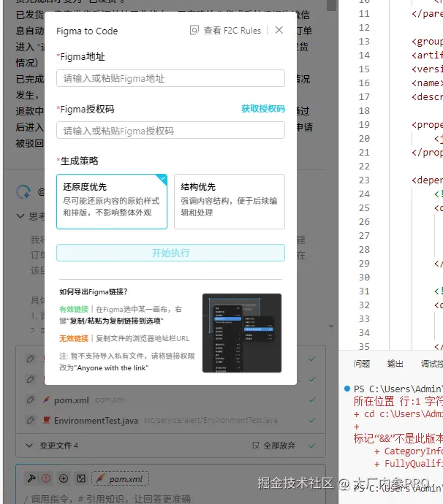Viewport: 443px width, 504px height.
Task: Click the chat panel scrollbar down arrow
Action: (x=331, y=327)
